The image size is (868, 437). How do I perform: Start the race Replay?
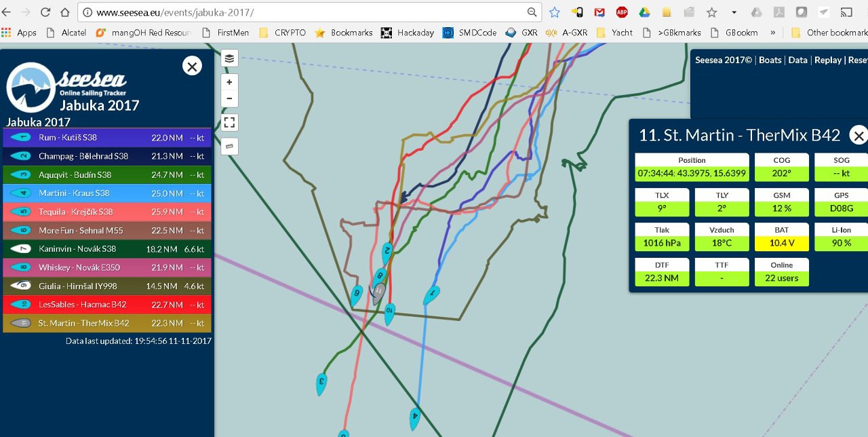[827, 60]
